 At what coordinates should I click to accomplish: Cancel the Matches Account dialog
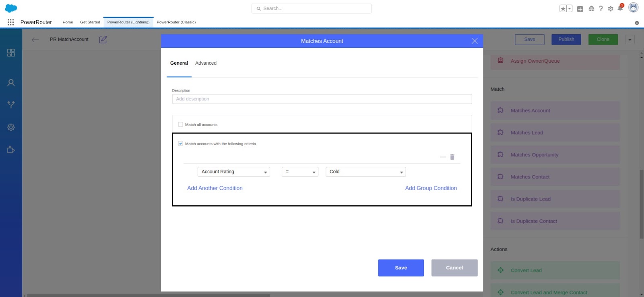tap(454, 268)
